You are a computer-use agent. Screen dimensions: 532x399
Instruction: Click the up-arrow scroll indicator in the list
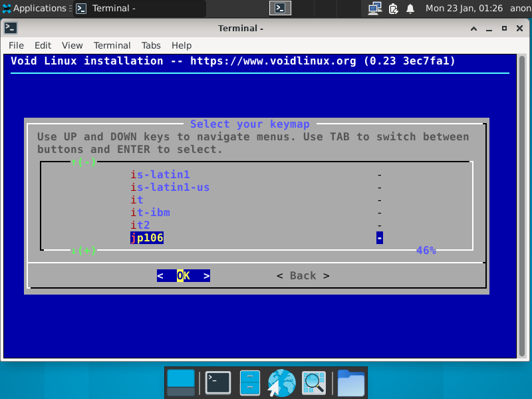(83, 162)
